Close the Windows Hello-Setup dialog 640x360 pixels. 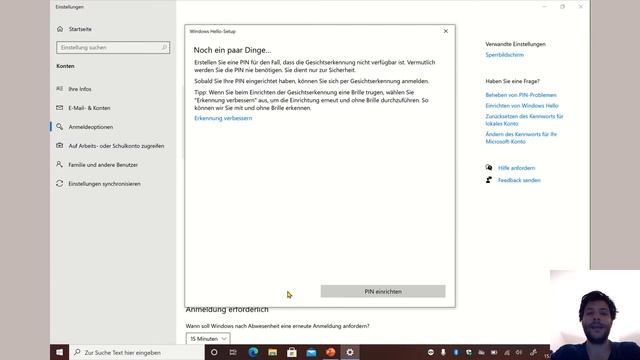tap(446, 31)
